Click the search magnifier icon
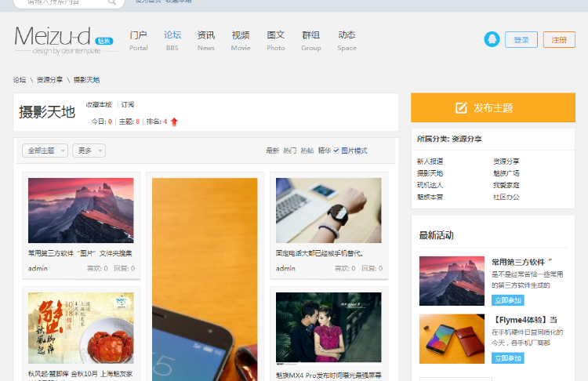588x381 pixels. point(112,2)
